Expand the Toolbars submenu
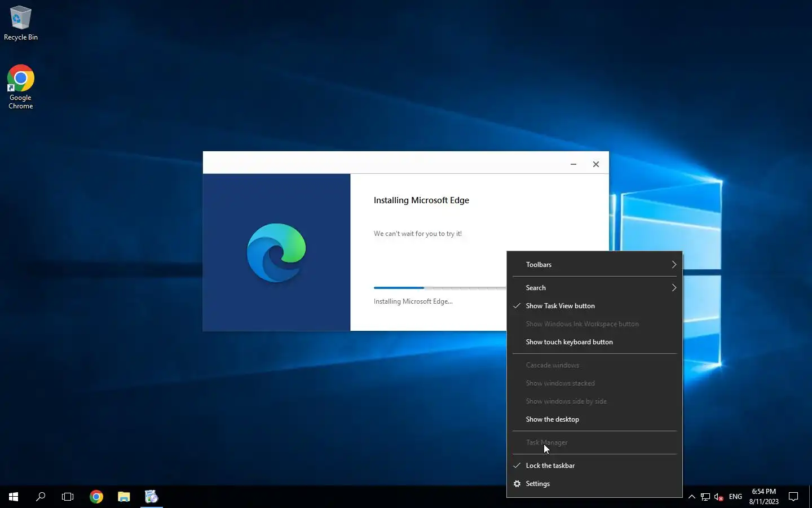The height and width of the screenshot is (508, 812). point(594,265)
